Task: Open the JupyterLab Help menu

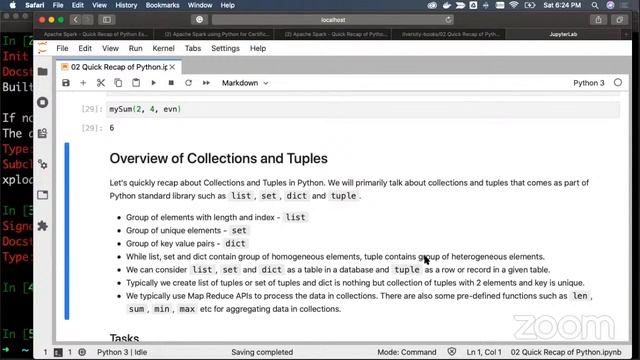Action: 258,48
